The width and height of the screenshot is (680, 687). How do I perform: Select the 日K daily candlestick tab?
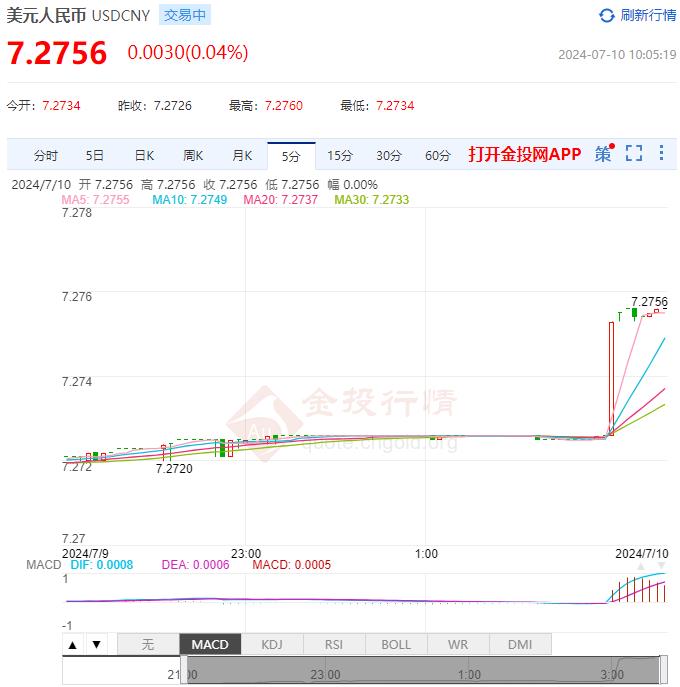click(x=144, y=155)
